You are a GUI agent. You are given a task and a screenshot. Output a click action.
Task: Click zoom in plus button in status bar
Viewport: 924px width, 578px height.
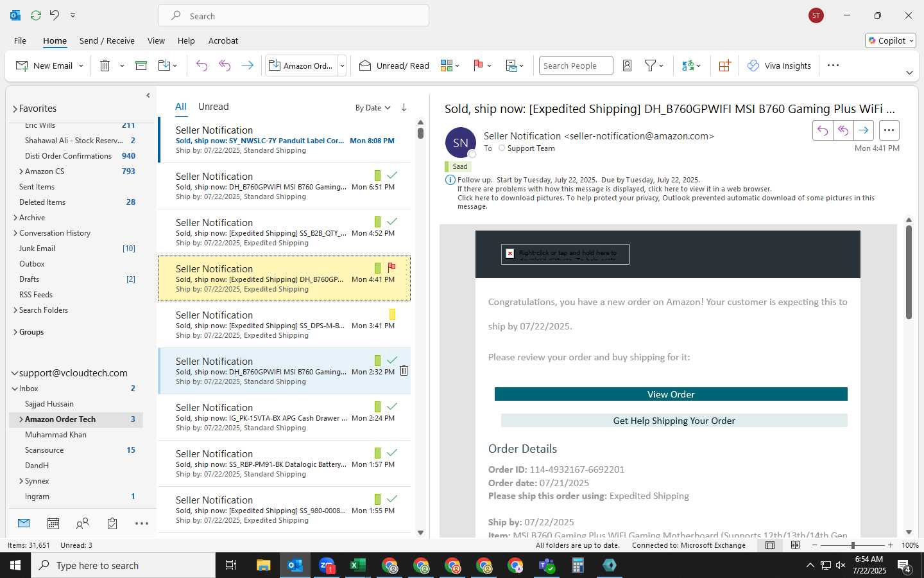click(891, 545)
